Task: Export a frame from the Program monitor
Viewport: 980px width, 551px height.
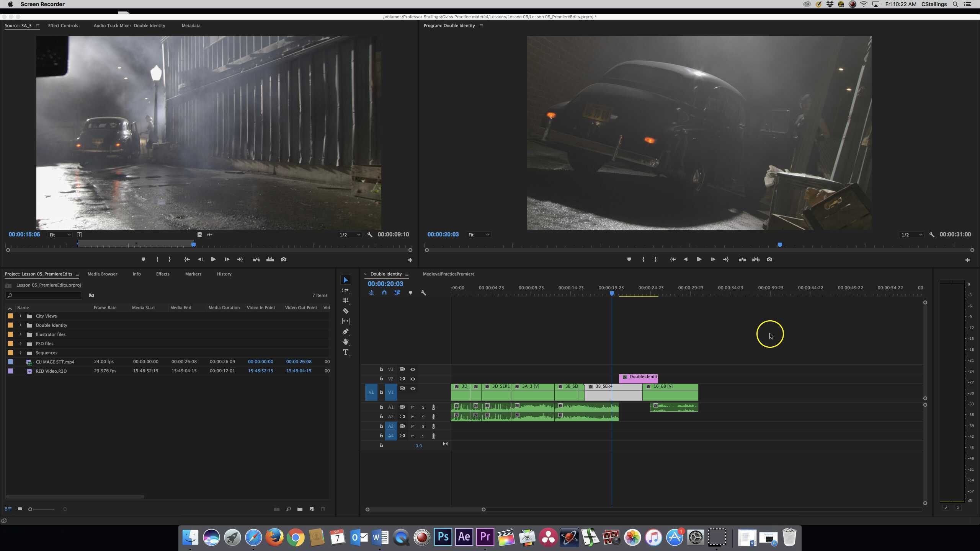Action: click(769, 259)
